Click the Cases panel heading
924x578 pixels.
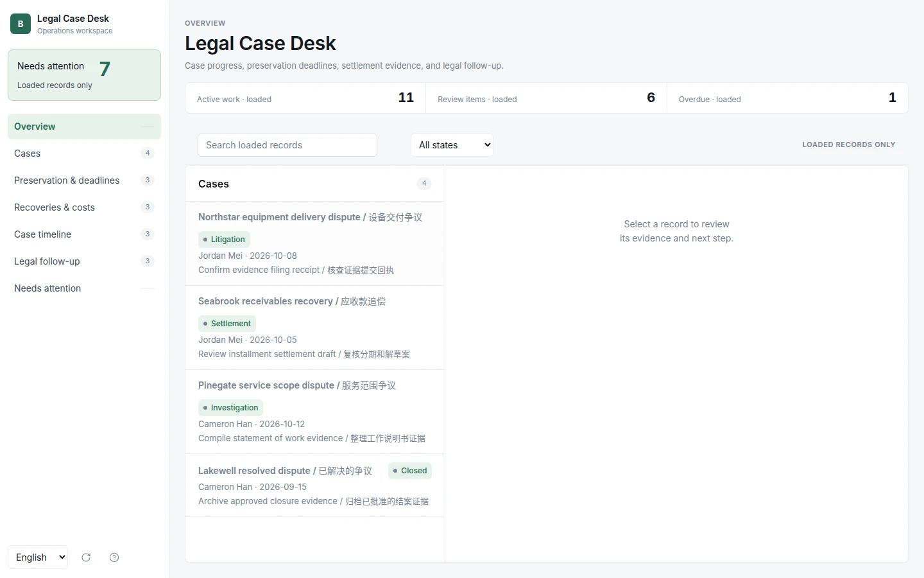click(x=214, y=184)
